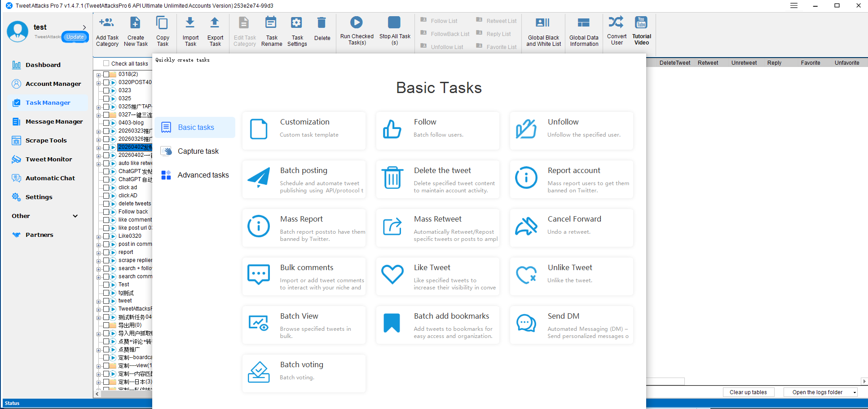Open Account Manager from the sidebar

pos(53,84)
